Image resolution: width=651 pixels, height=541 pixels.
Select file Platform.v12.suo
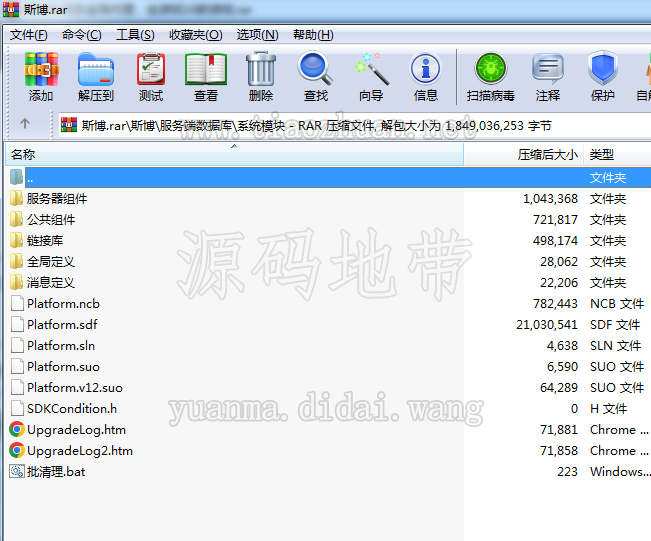(x=75, y=387)
